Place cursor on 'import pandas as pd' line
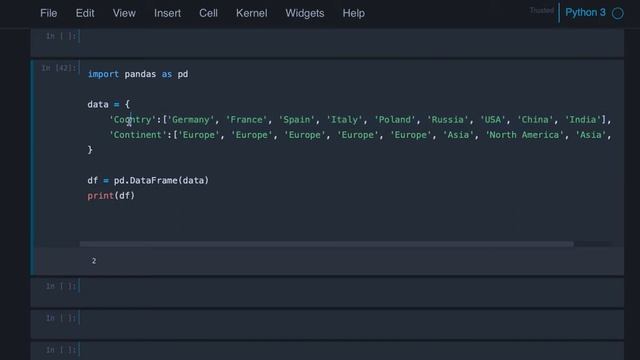Screen dimensions: 640x360 point(138,74)
